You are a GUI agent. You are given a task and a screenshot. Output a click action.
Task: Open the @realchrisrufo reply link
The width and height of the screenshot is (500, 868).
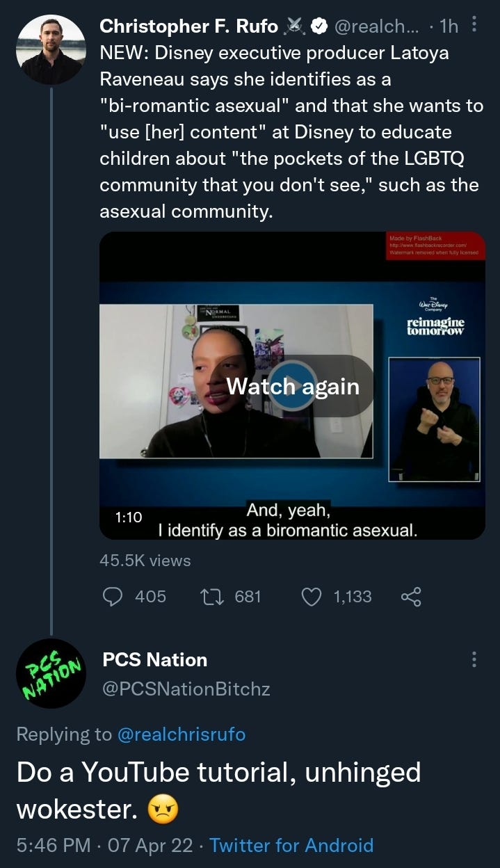click(182, 734)
